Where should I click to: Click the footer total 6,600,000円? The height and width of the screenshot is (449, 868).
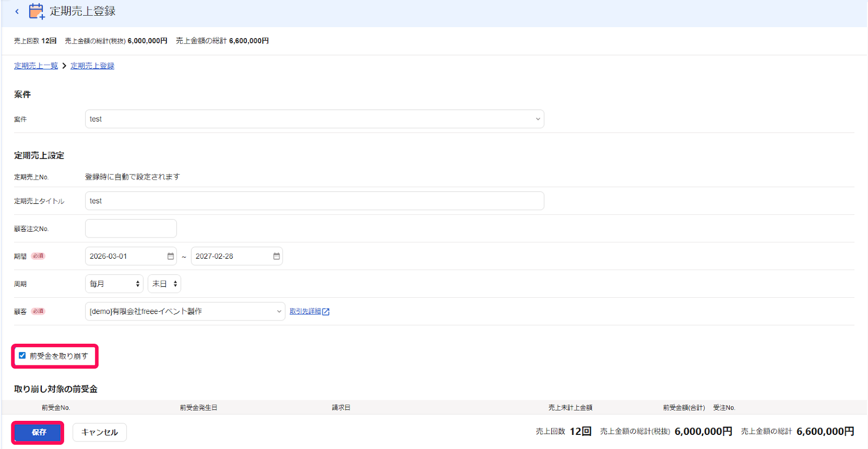tap(825, 432)
